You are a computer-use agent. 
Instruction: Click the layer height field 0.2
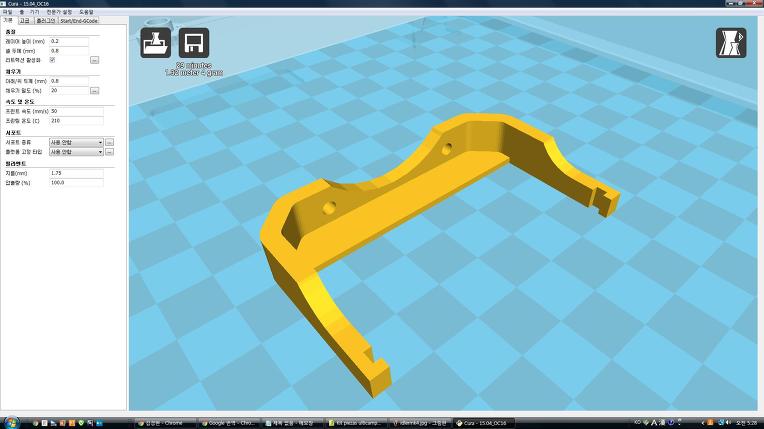coord(69,41)
